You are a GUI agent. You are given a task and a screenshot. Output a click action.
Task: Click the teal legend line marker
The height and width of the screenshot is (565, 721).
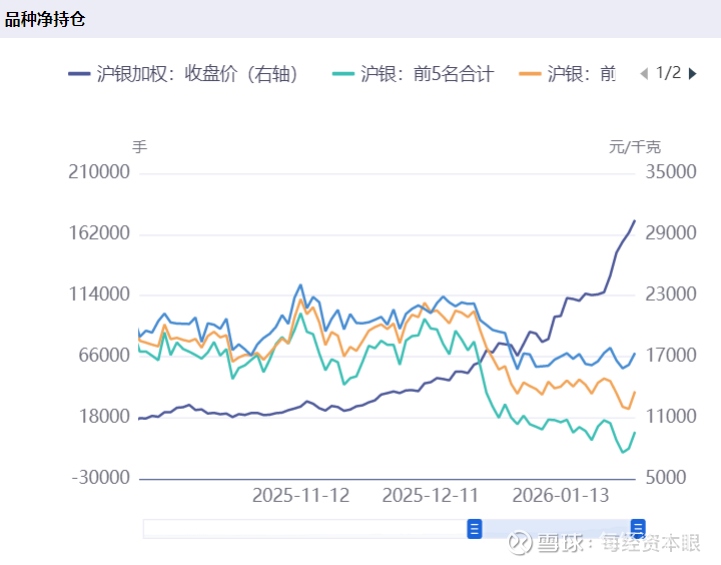point(343,74)
